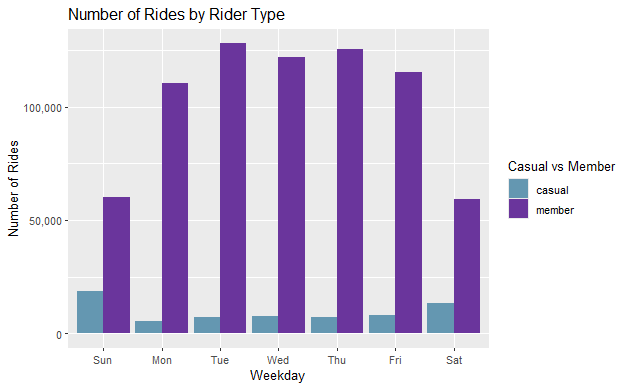629x389 pixels.
Task: Click the Casual vs Member legend title
Action: coord(561,166)
